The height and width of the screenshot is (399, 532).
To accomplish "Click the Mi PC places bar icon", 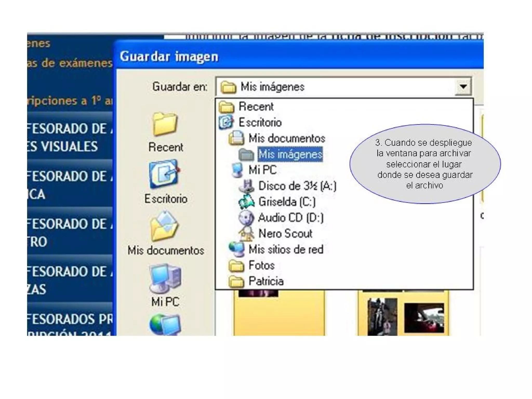I will click(x=165, y=278).
